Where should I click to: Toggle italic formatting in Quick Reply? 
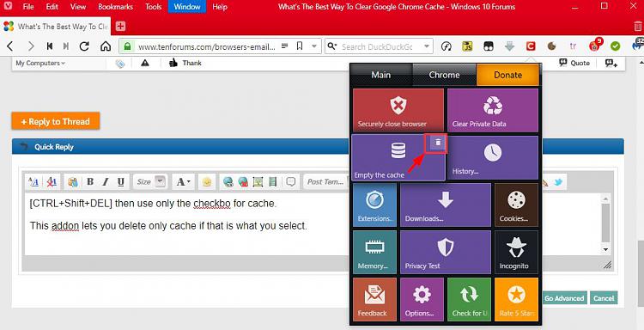[x=106, y=181]
